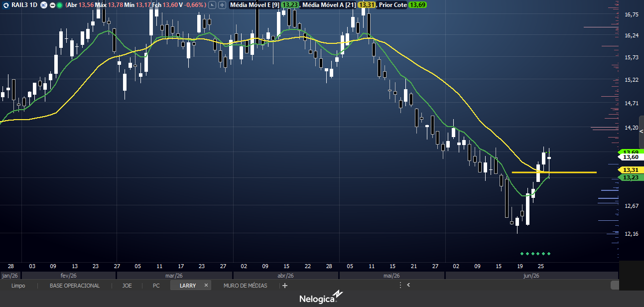The height and width of the screenshot is (307, 644).
Task: Open the three-dot tab options menu
Action: coord(400,286)
